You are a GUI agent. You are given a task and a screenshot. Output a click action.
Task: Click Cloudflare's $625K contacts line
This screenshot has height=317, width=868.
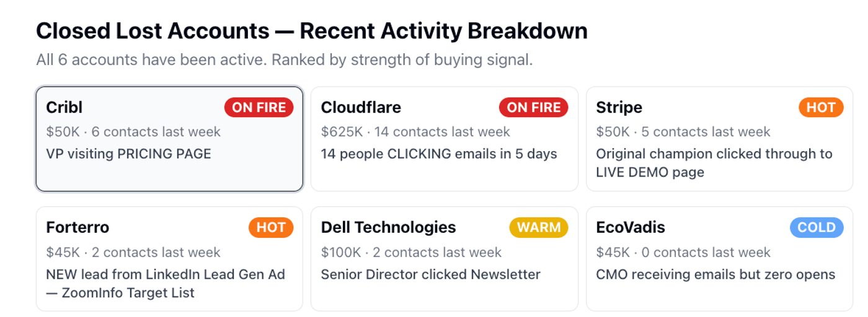pyautogui.click(x=415, y=132)
